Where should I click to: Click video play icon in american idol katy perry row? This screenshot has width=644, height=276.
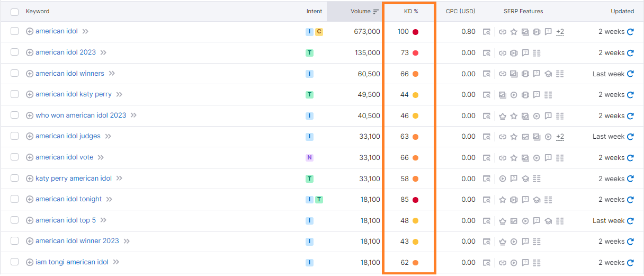[513, 95]
